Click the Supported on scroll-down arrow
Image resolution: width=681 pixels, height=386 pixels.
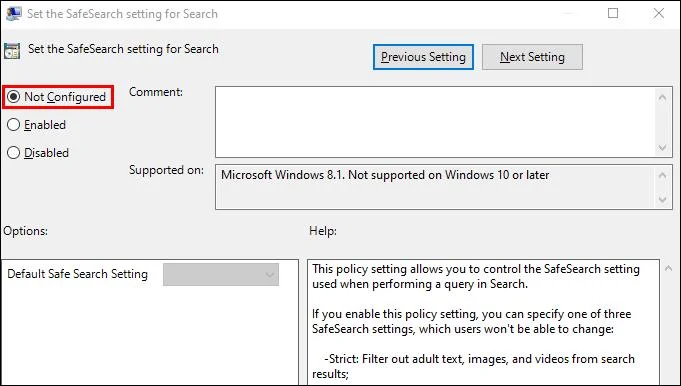662,200
